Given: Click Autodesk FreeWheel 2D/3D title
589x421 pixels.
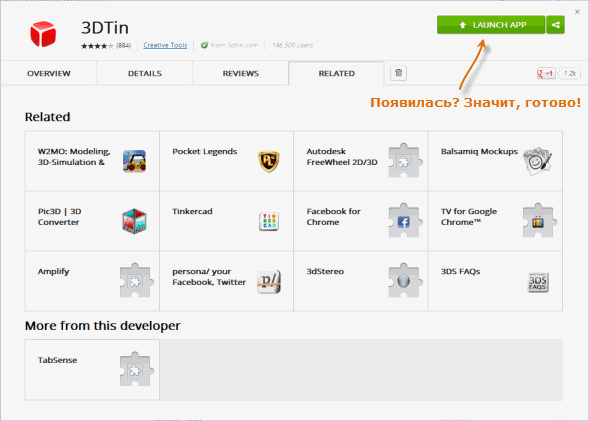Looking at the screenshot, I should (342, 157).
